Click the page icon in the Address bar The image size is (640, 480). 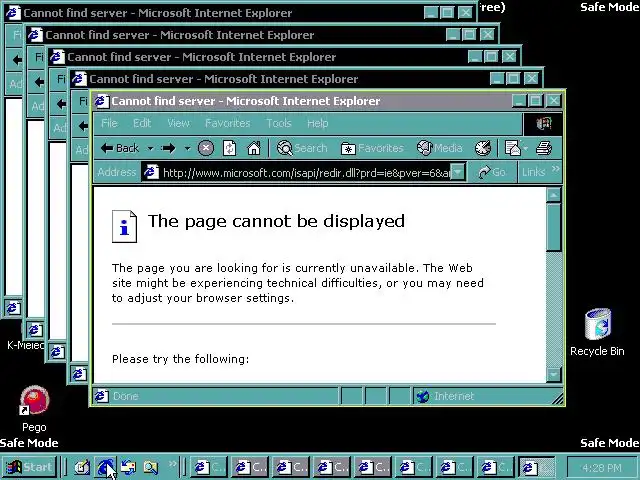[x=151, y=172]
